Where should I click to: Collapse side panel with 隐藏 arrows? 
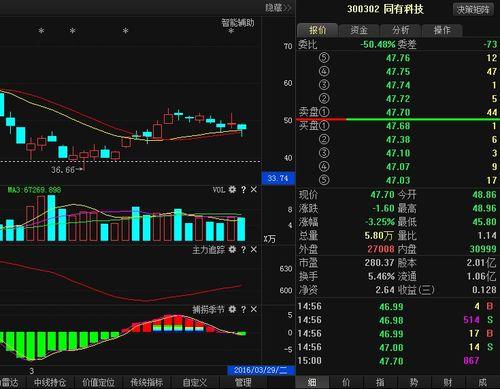coord(278,8)
